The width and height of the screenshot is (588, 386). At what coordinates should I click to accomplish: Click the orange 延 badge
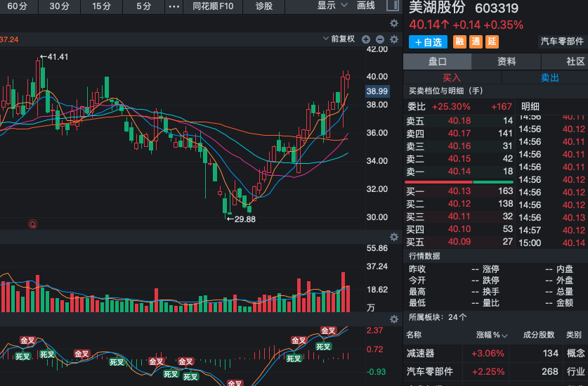coord(492,41)
